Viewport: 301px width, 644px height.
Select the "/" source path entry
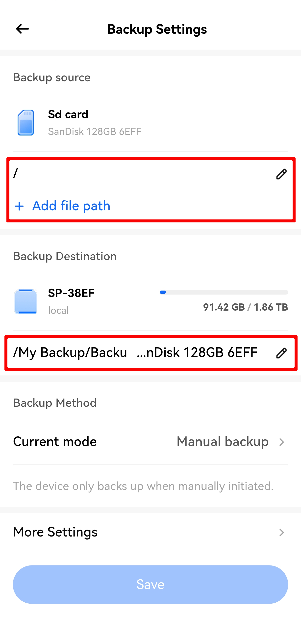(x=16, y=173)
